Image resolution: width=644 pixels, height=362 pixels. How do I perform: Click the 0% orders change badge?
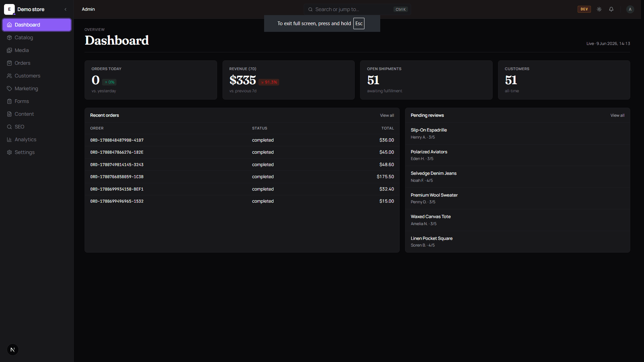109,82
